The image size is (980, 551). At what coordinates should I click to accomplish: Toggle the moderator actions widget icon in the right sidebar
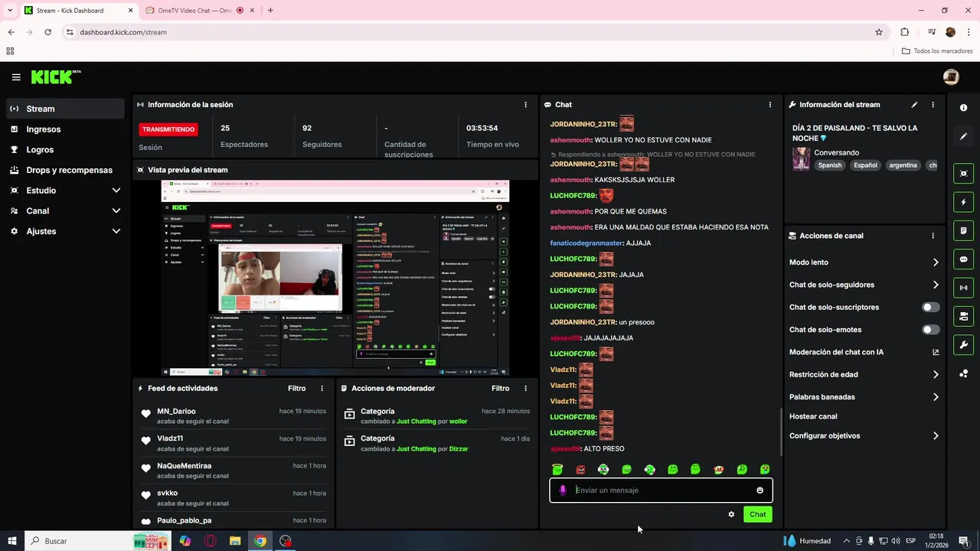click(963, 316)
